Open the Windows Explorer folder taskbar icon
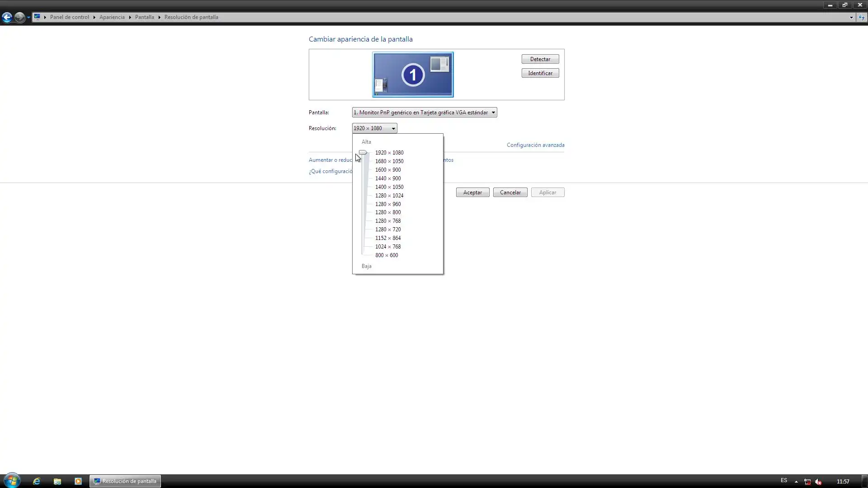This screenshot has height=488, width=868. pyautogui.click(x=57, y=481)
